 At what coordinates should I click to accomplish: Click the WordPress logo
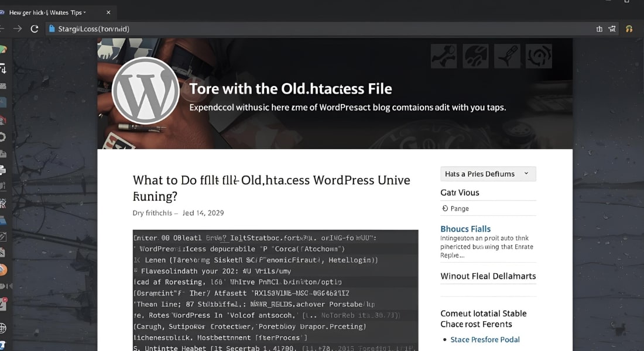coord(145,91)
